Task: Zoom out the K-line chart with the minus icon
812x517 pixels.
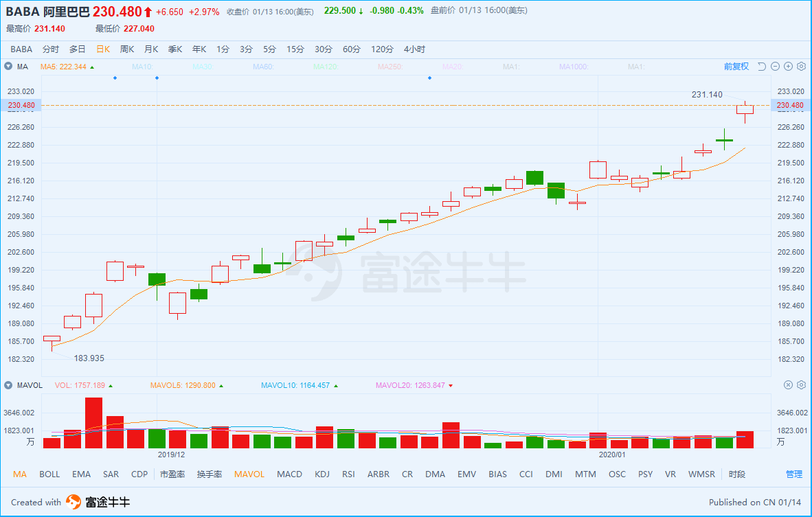Action: coord(775,66)
